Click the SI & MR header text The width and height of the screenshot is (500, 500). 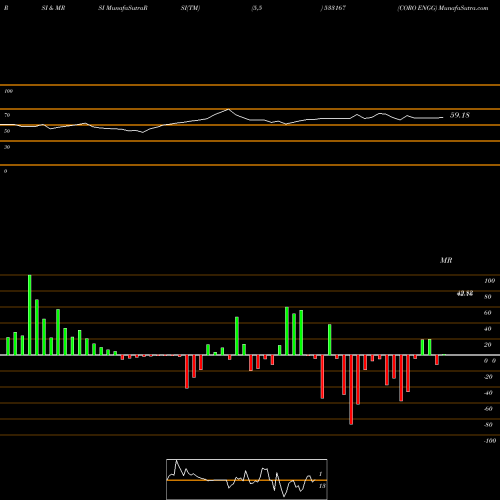click(x=53, y=8)
